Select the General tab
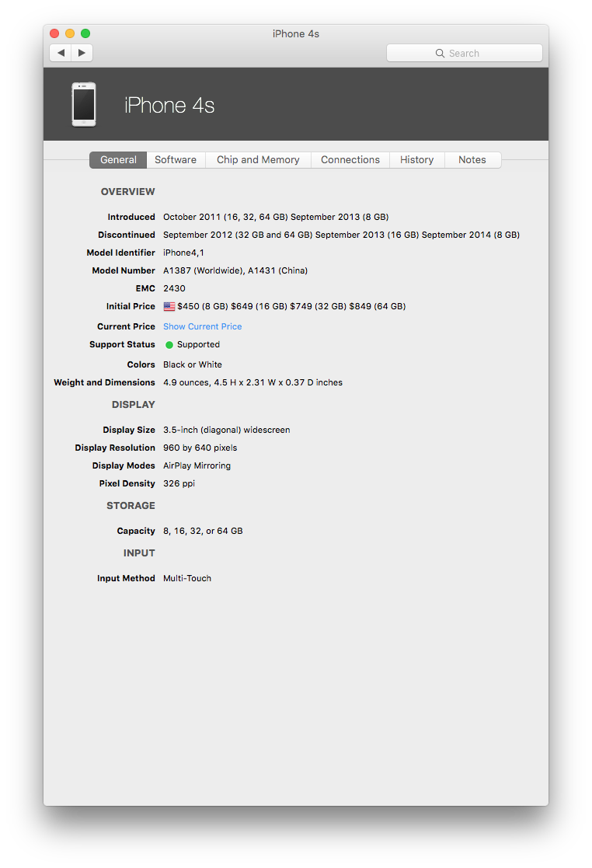This screenshot has width=592, height=868. tap(118, 160)
